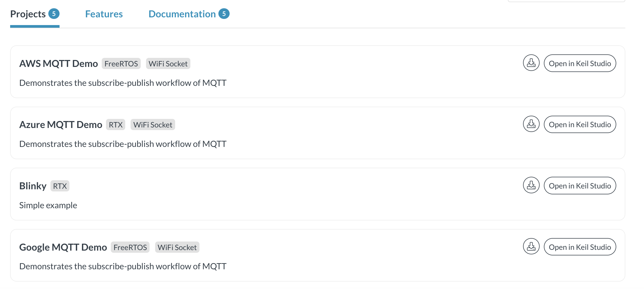This screenshot has width=644, height=289.
Task: Switch to the Features tab
Action: click(x=104, y=14)
